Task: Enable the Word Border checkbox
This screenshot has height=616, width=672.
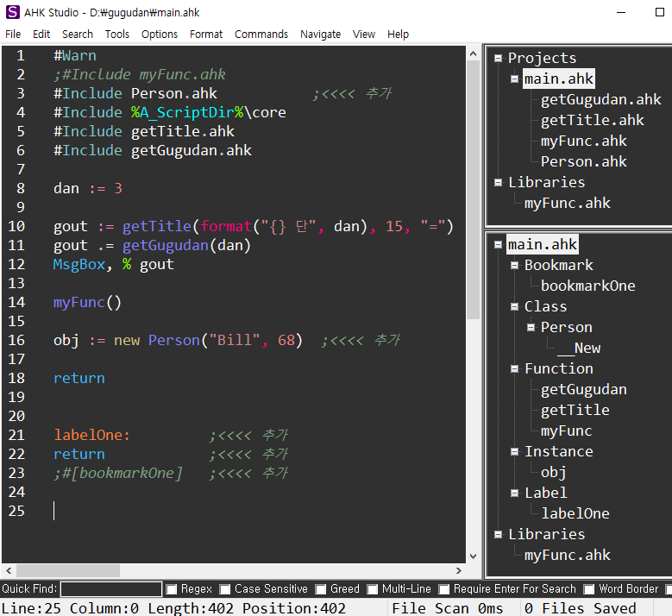Action: (x=589, y=589)
